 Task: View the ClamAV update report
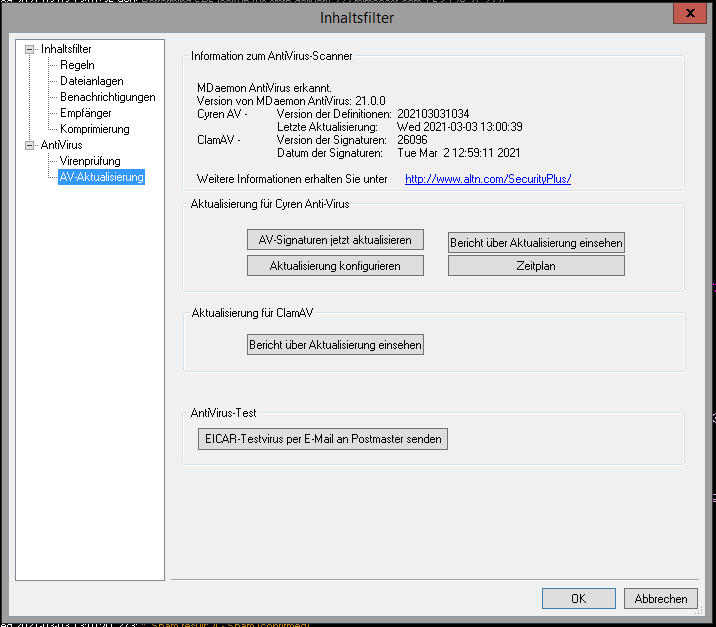coord(335,345)
